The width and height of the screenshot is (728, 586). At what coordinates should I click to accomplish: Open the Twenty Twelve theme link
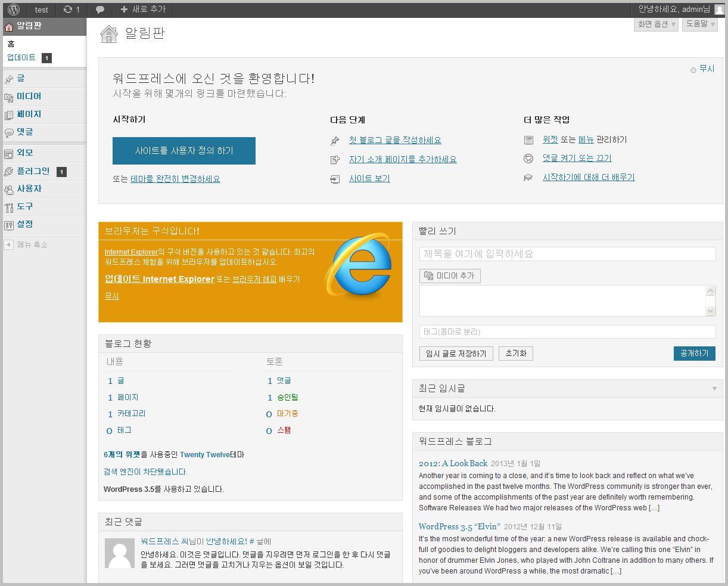click(205, 455)
